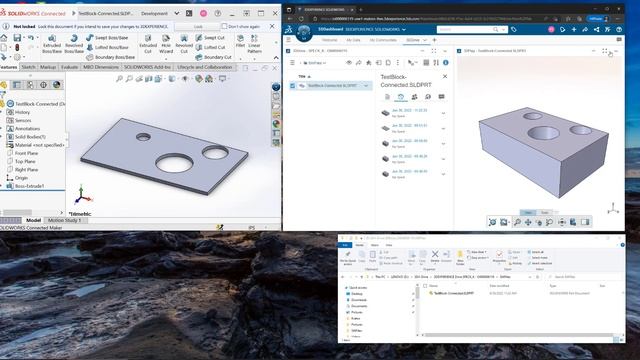Click File tab in File Explorer
This screenshot has width=640, height=360.
344,245
